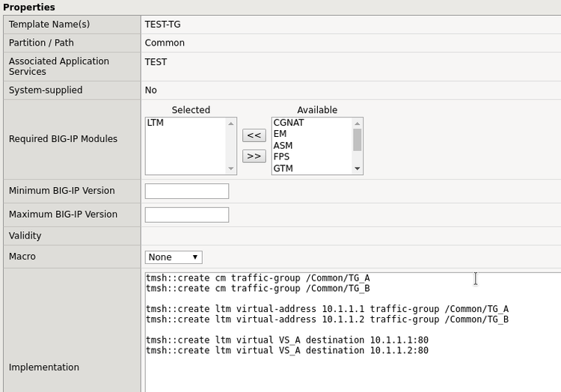Click the virtual-address 10.1.1.2 line

(x=327, y=319)
